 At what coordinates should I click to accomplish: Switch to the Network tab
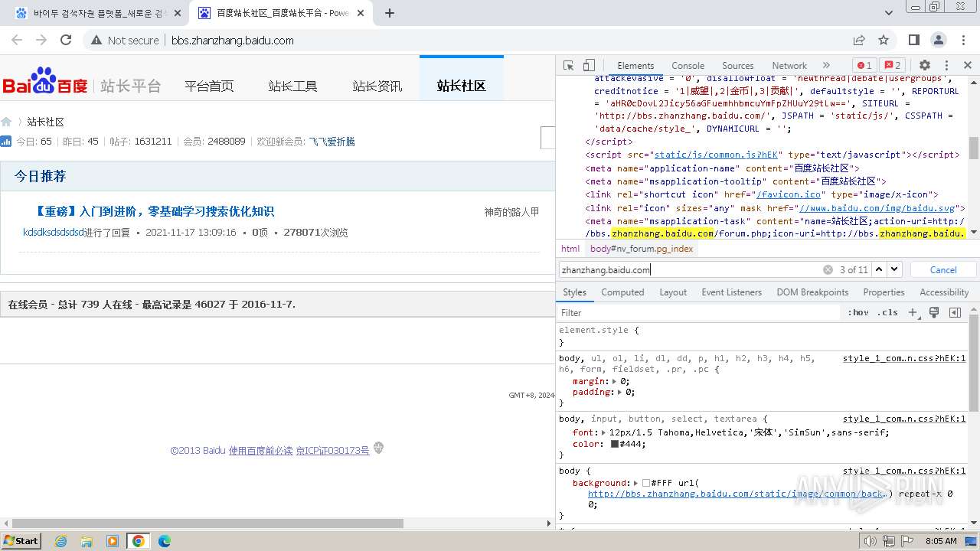coord(789,66)
